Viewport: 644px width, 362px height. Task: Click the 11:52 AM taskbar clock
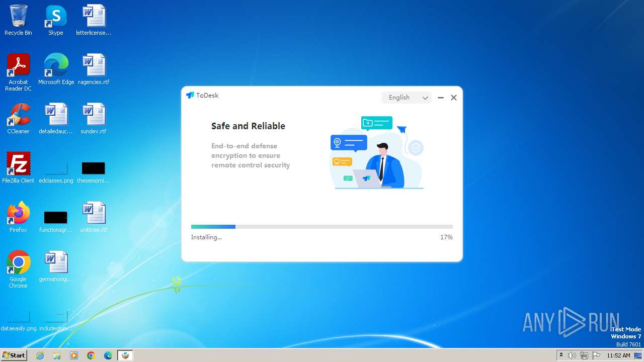click(x=618, y=355)
